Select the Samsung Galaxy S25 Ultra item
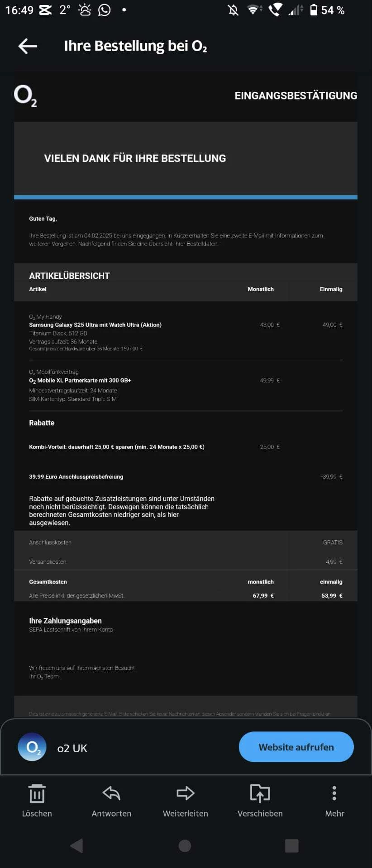Viewport: 372px width, 868px height. click(x=95, y=325)
